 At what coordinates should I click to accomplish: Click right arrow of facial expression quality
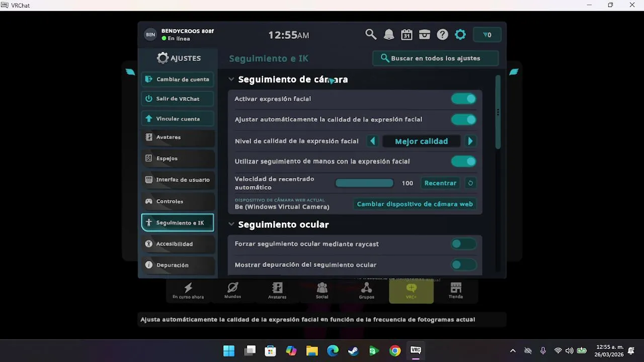pos(470,141)
